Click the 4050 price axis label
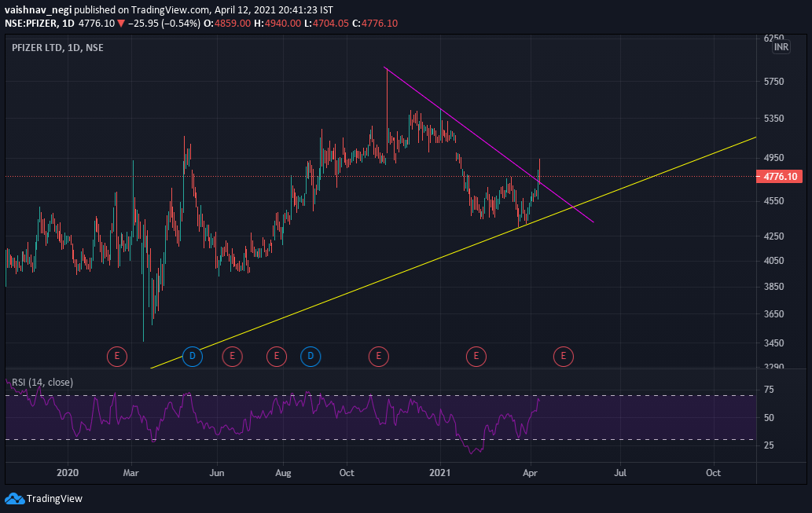The height and width of the screenshot is (513, 812). coord(773,260)
